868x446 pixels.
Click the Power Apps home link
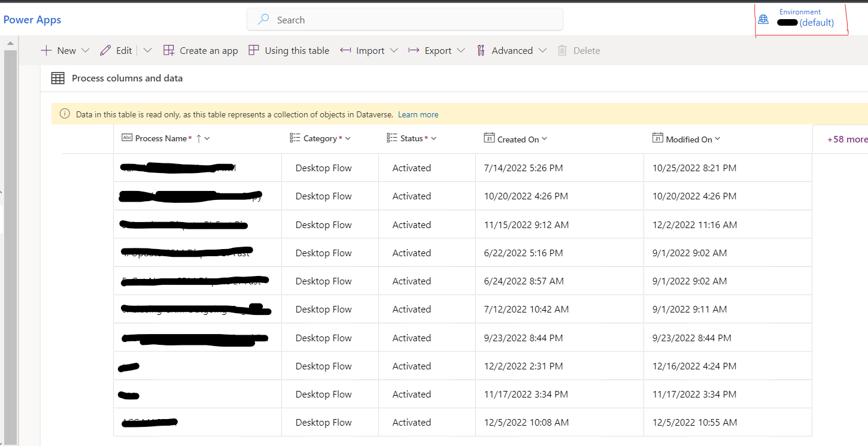(32, 19)
